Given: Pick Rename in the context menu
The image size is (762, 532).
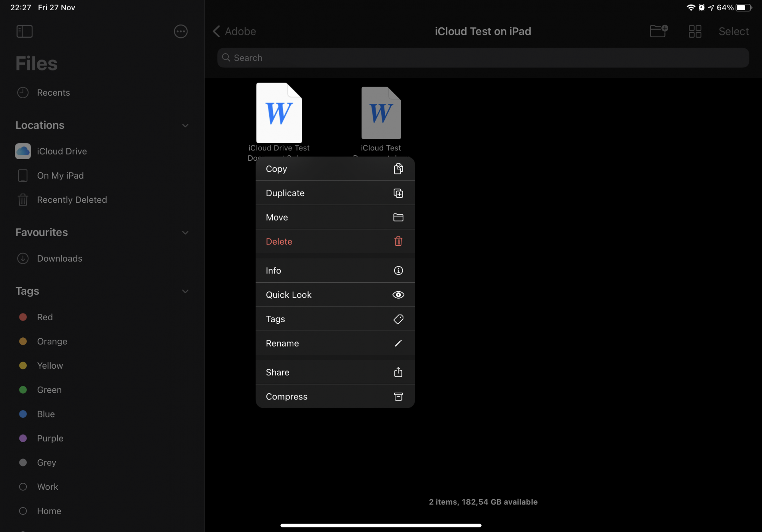Looking at the screenshot, I should coord(335,343).
